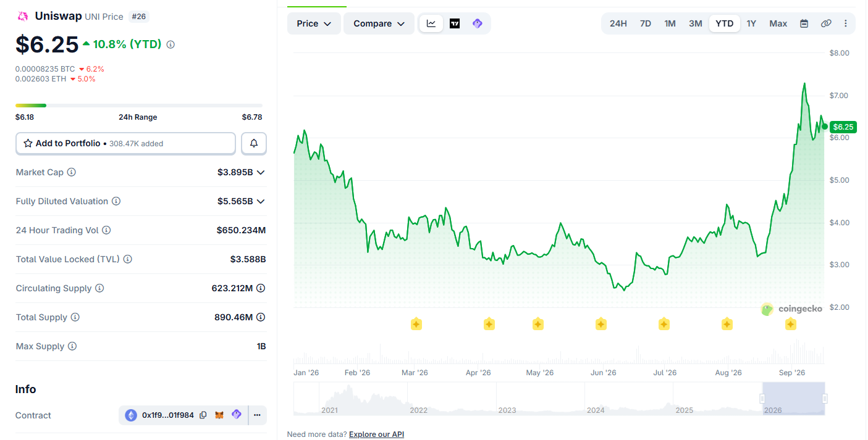Viewport: 868px width, 440px height.
Task: Click the Max Supply 1B value
Action: [x=261, y=346]
